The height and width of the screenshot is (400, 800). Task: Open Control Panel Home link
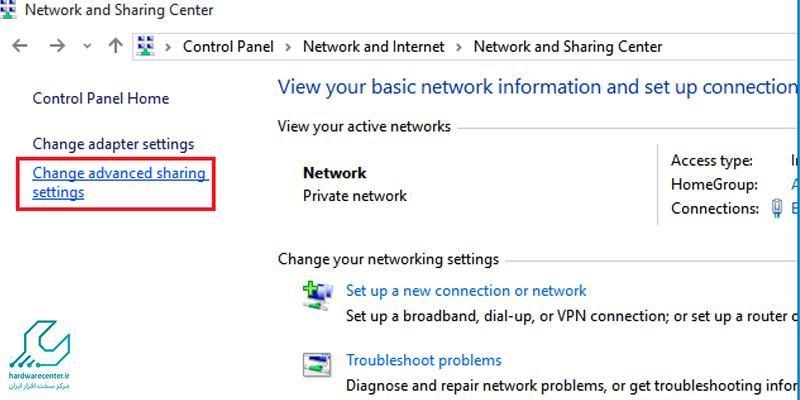(x=101, y=98)
